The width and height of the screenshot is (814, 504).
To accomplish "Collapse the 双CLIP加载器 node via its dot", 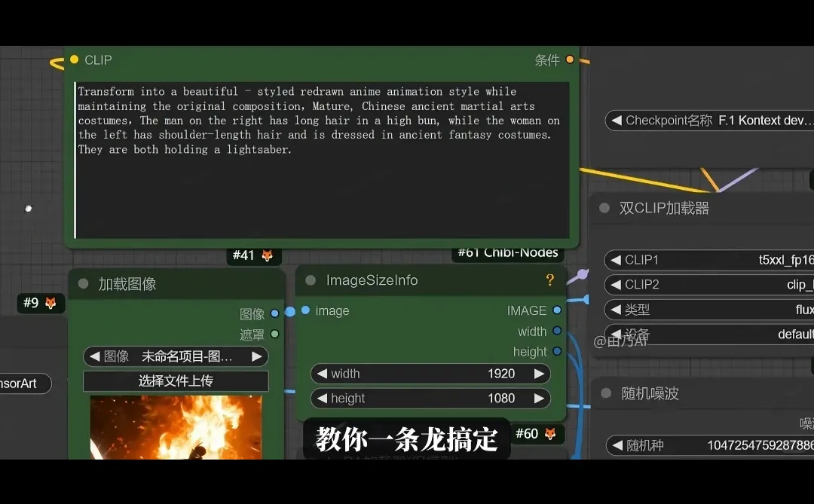I will pyautogui.click(x=604, y=208).
